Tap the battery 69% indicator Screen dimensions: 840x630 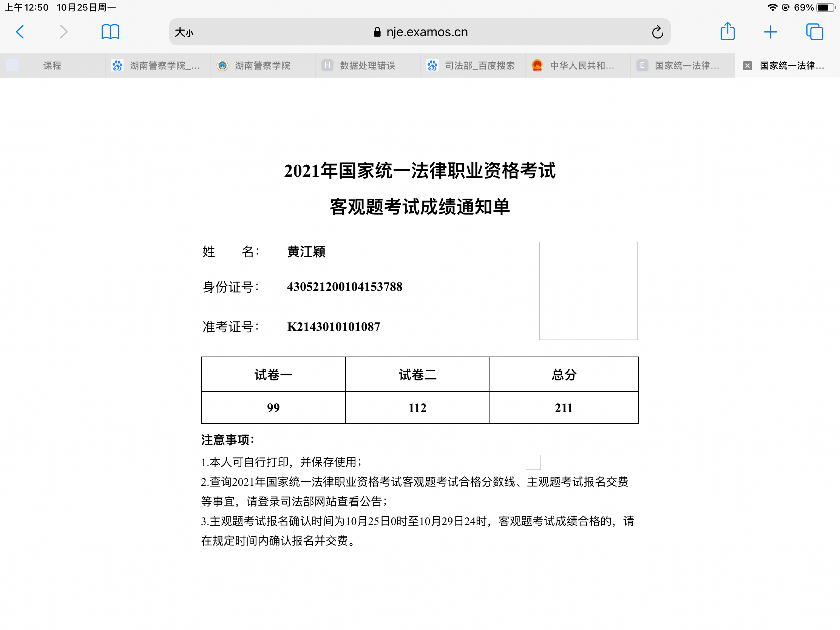(815, 8)
